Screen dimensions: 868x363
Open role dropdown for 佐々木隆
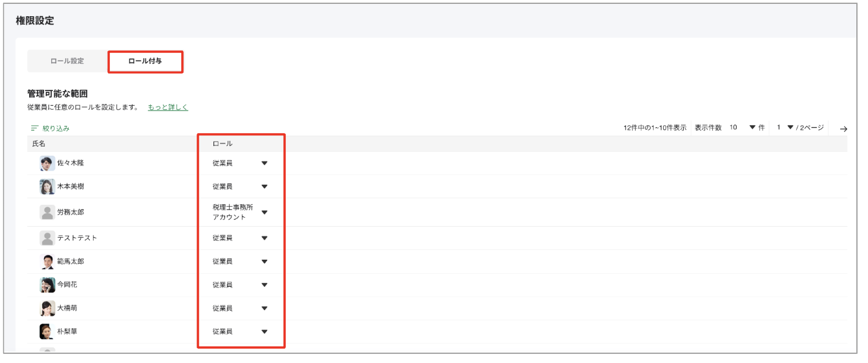(264, 163)
